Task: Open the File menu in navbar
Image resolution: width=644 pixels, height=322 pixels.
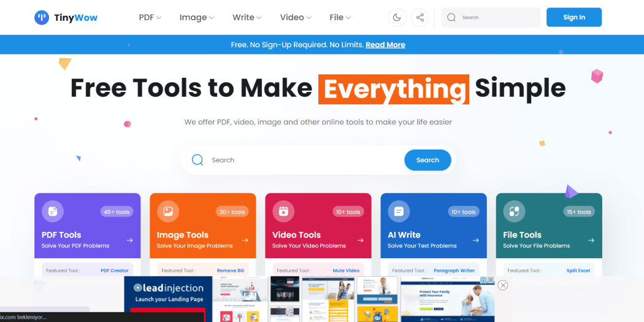Action: point(340,17)
